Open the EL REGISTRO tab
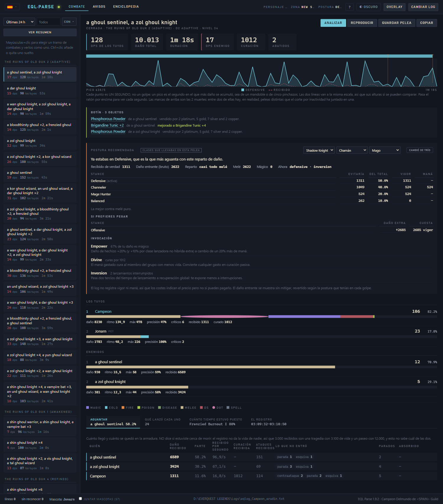 point(268,422)
